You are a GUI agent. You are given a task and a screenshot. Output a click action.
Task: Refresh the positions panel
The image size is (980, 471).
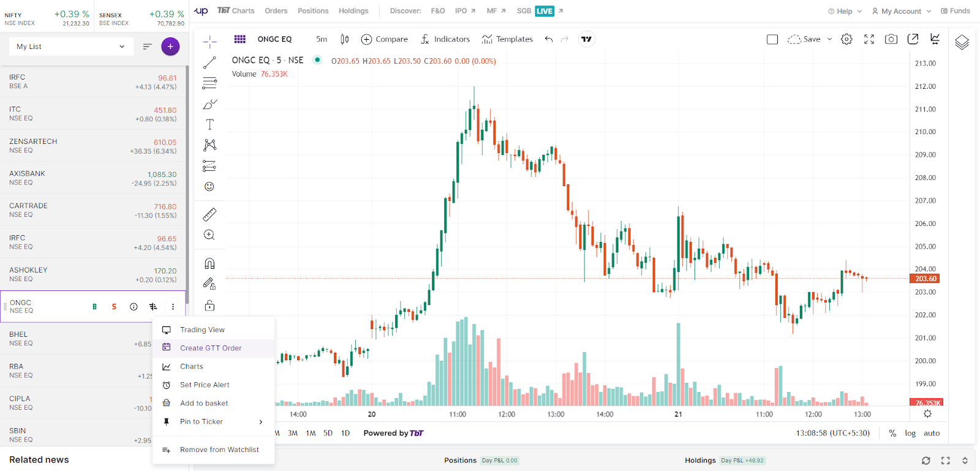point(925,461)
